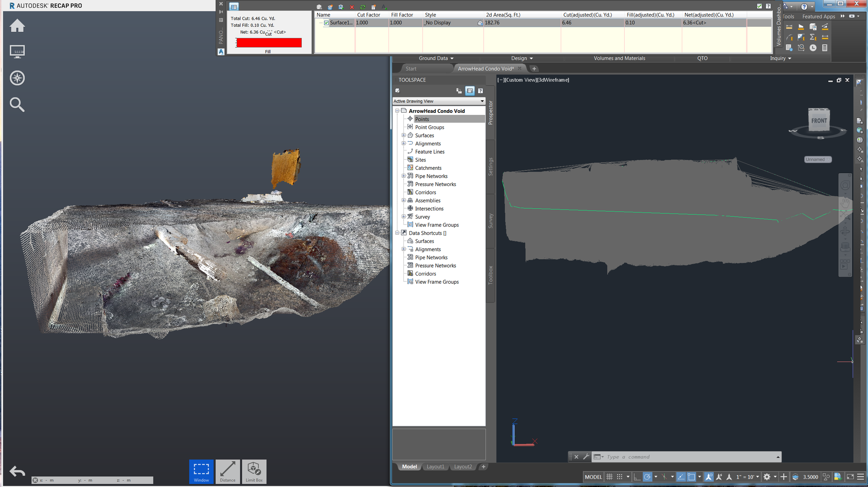
Task: Toggle 2D object snap square icon
Action: 691,477
